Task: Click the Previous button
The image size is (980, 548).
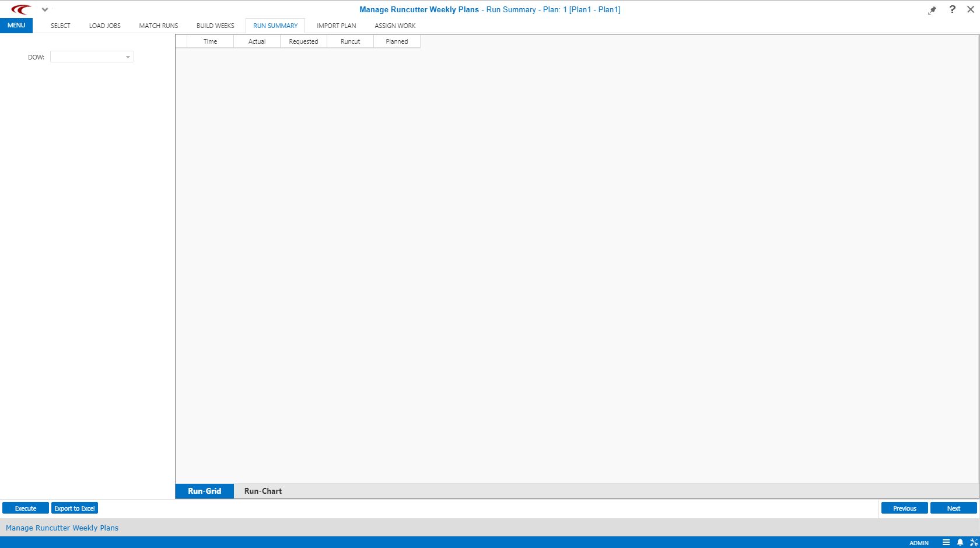Action: point(904,508)
